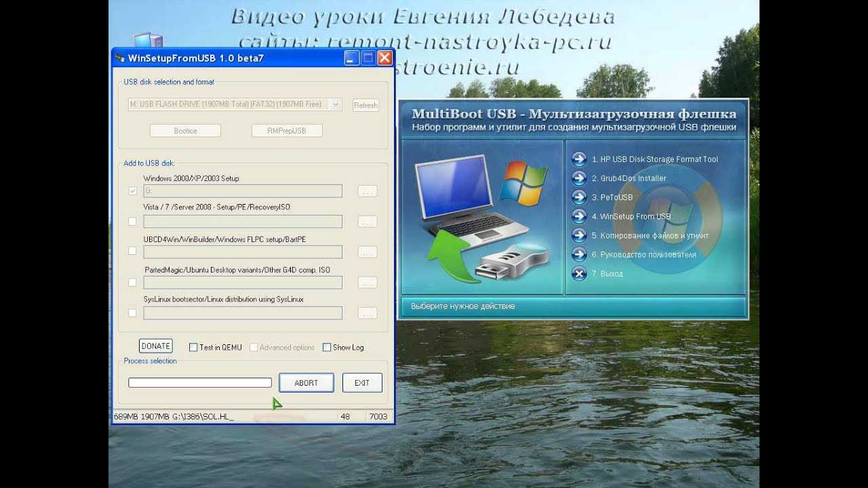This screenshot has height=488, width=868.
Task: Minimize the WinSetupFromUSB window
Action: 351,58
